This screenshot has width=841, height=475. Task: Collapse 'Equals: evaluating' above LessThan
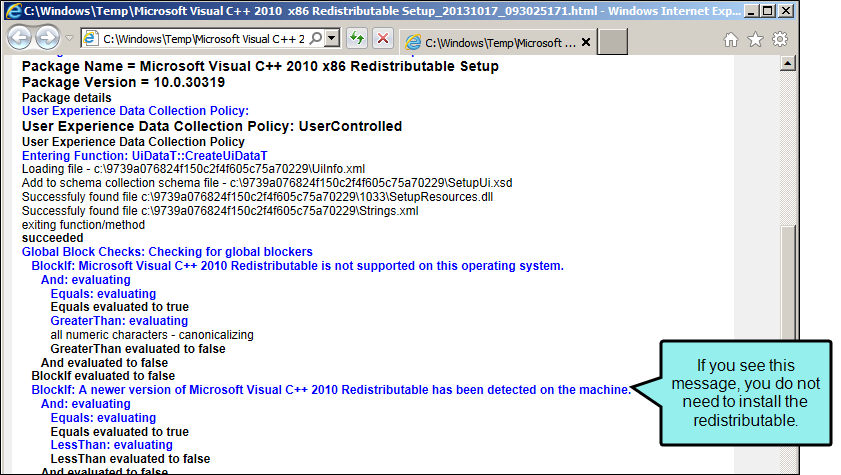tap(104, 418)
